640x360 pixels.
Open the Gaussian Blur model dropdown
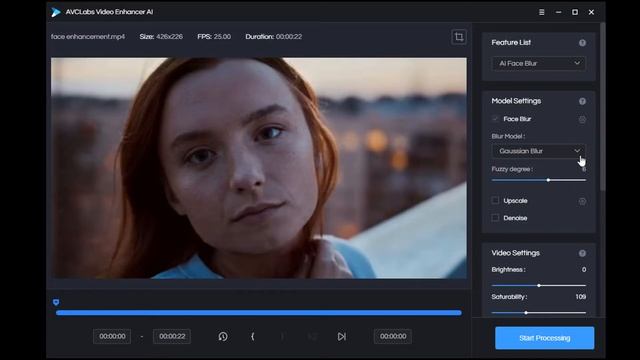(x=539, y=151)
